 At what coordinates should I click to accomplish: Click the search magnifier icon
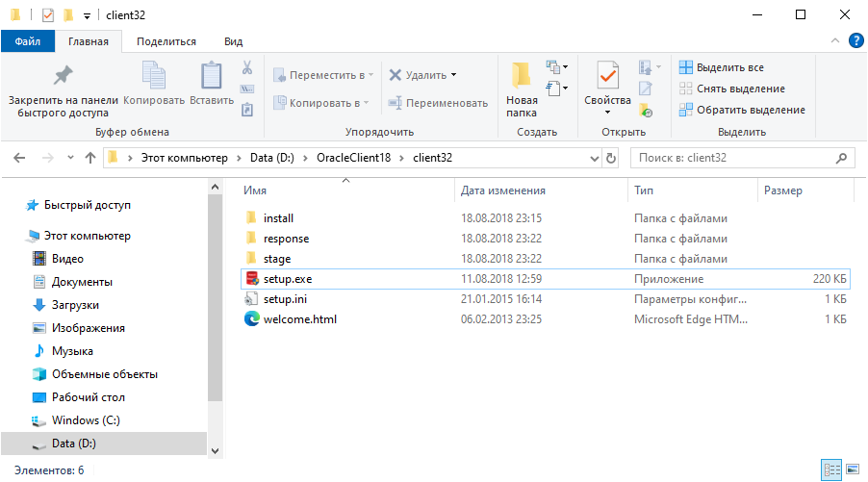(841, 159)
